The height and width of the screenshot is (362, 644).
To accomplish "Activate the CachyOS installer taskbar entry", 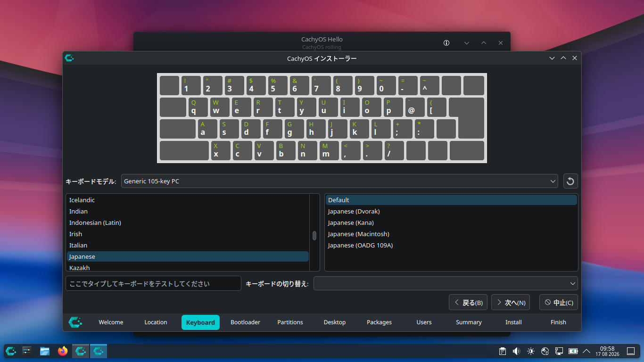I will [99, 351].
